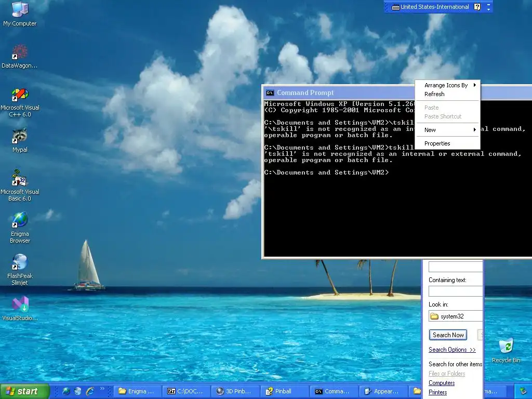
Task: Open My Computer desktop icon
Action: coord(20,14)
